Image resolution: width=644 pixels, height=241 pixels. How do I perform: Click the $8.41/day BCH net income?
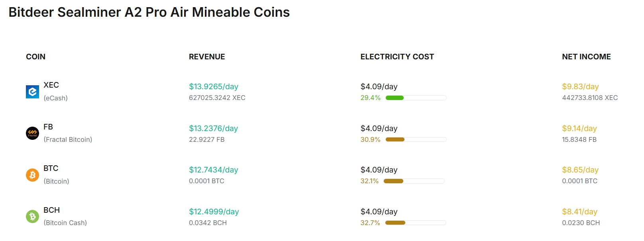(x=580, y=212)
